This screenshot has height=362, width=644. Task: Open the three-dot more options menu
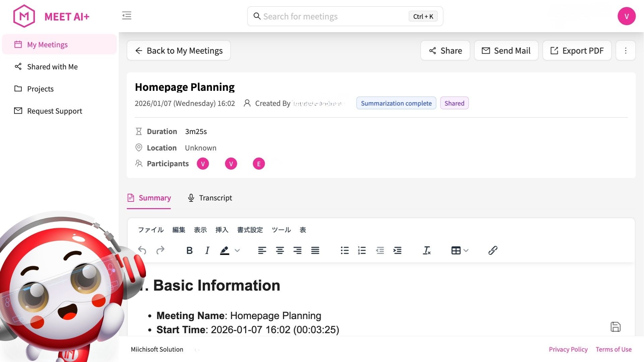click(x=626, y=51)
